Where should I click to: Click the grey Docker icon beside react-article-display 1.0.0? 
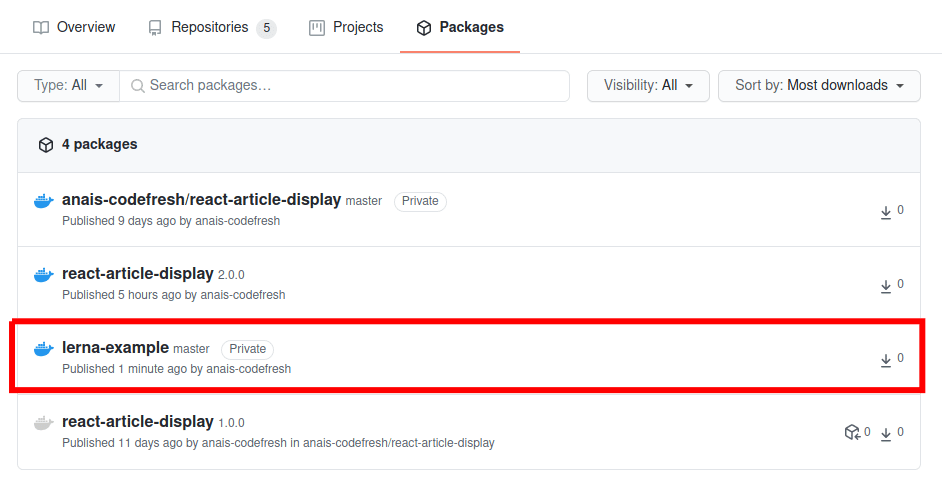click(43, 423)
